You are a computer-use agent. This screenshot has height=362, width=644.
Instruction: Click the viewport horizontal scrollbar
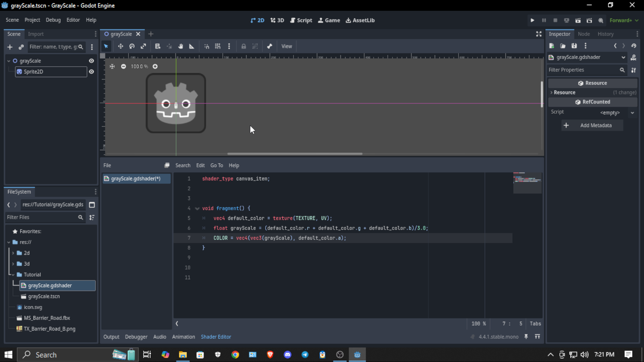click(x=294, y=154)
